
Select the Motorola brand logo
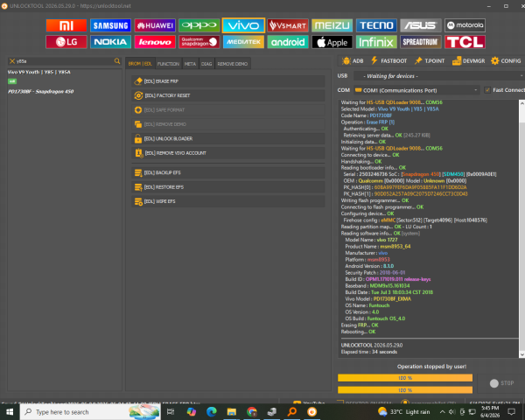(x=465, y=25)
